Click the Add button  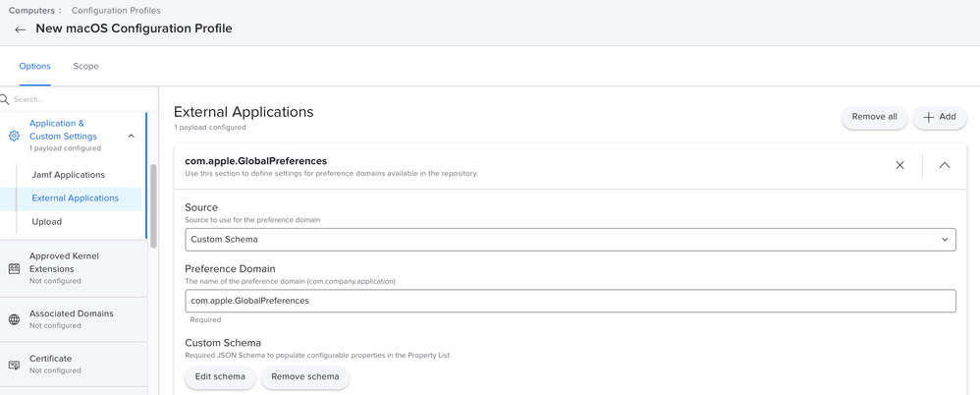[x=940, y=117]
